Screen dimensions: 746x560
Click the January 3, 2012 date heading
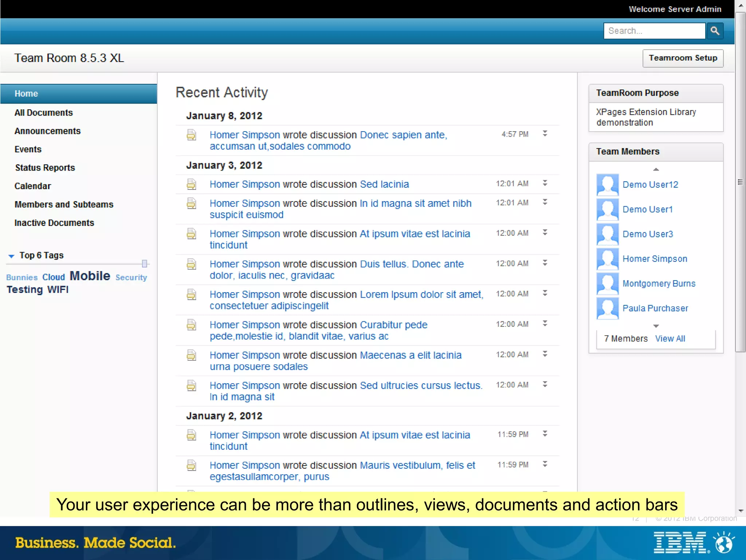pos(224,165)
